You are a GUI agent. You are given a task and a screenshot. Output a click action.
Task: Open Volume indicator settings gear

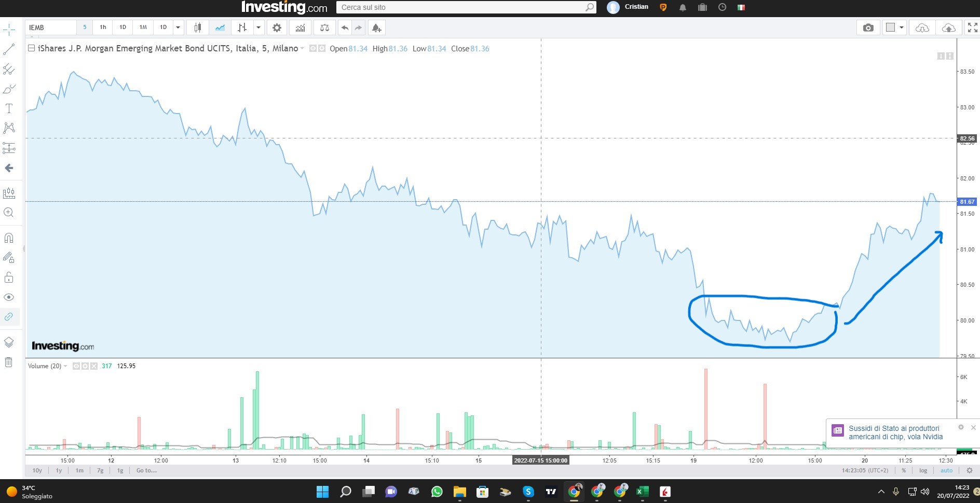(85, 366)
